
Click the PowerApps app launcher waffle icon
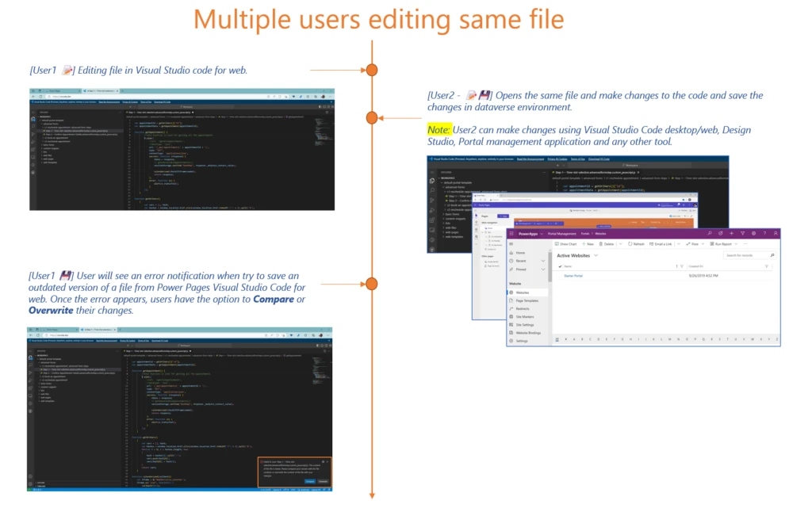point(511,234)
